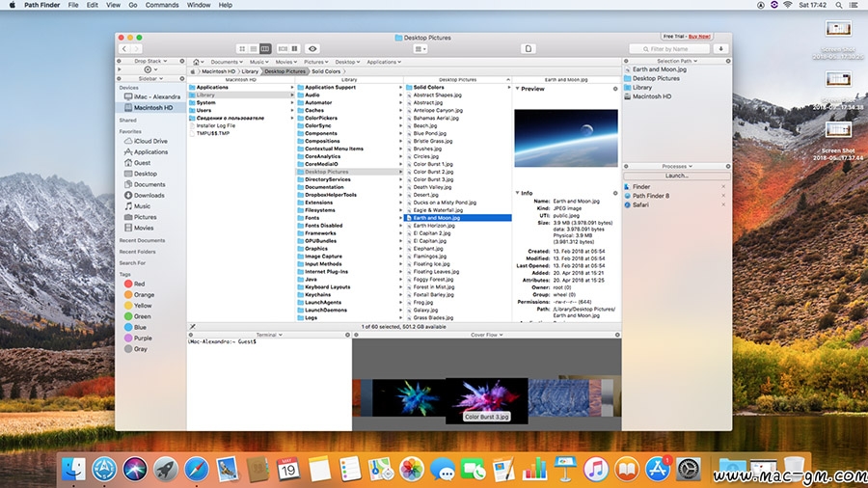Open Quick Look with the eye icon
The height and width of the screenshot is (488, 868).
(x=312, y=49)
